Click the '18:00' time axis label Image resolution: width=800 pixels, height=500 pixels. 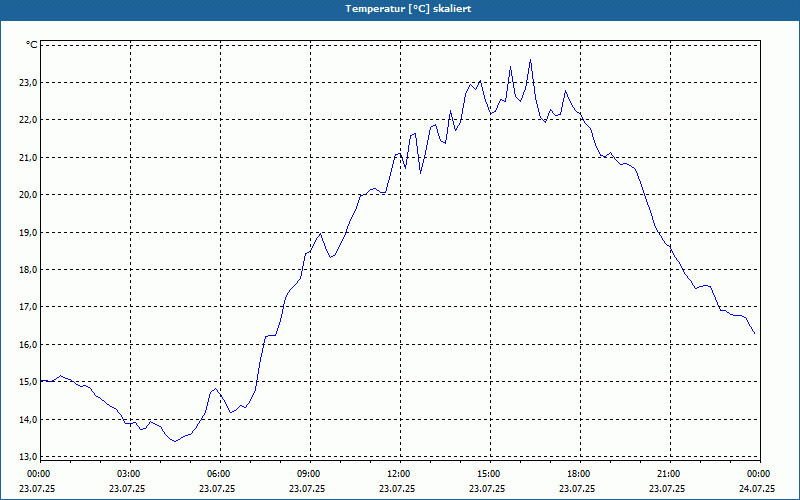coord(580,474)
